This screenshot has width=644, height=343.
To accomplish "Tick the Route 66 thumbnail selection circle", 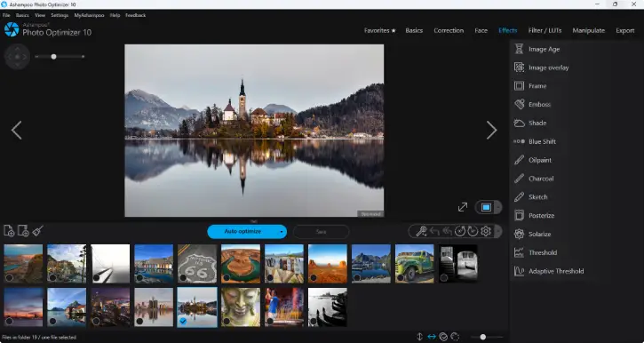I will (x=183, y=277).
